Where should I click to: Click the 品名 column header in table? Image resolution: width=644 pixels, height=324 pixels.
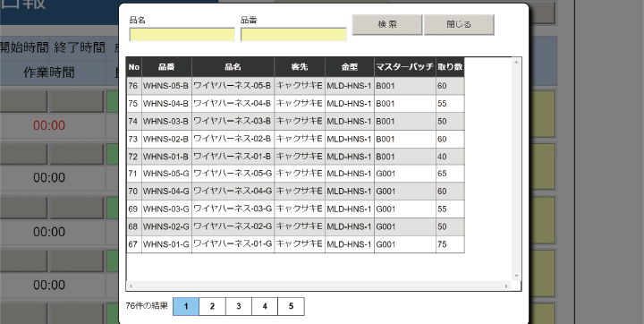click(233, 67)
